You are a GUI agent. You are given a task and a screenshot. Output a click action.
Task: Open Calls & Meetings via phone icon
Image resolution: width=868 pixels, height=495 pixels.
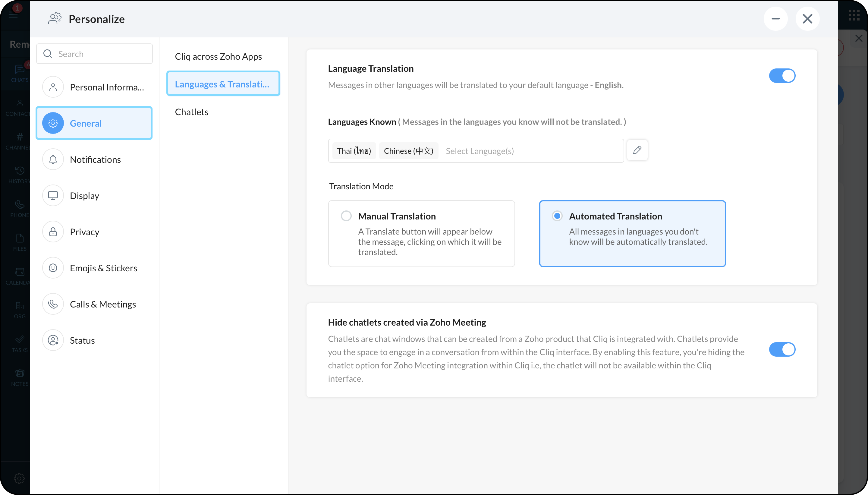pos(53,304)
